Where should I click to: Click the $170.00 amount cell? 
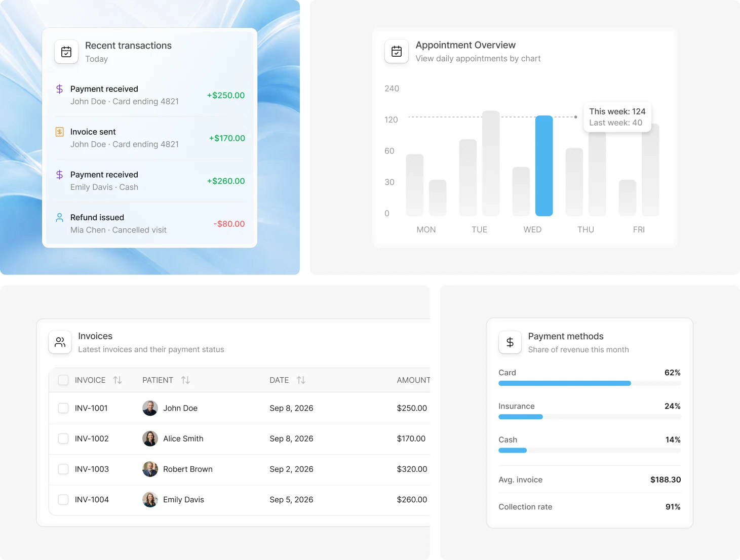point(411,438)
